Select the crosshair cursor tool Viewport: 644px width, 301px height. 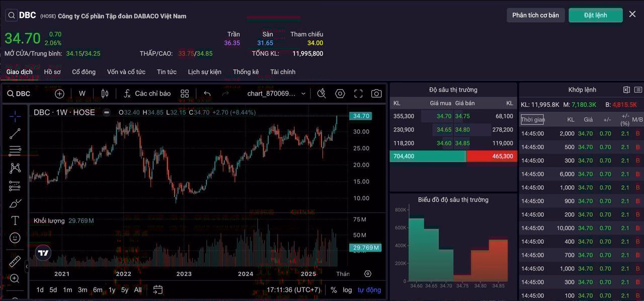click(x=15, y=116)
